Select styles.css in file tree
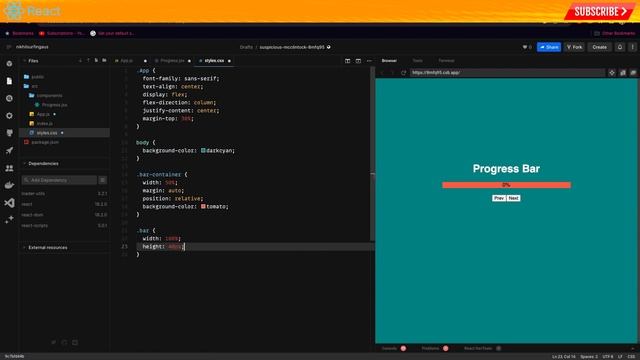640x360 pixels. [64, 133]
